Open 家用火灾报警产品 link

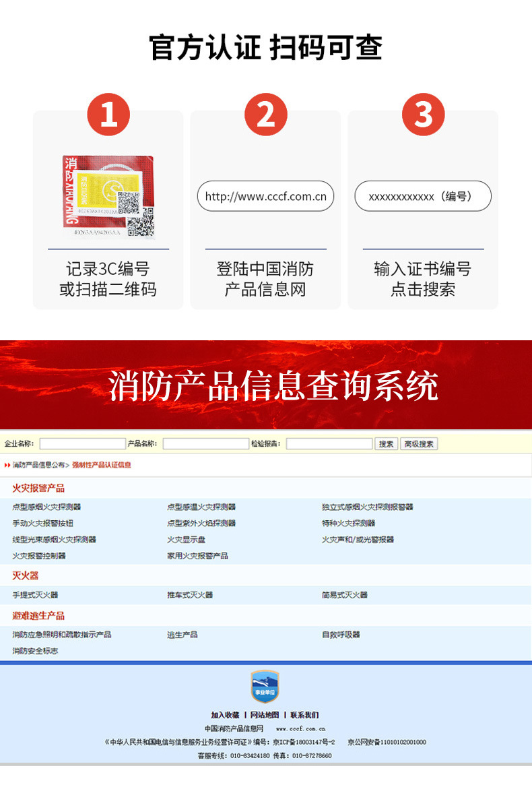click(x=197, y=556)
